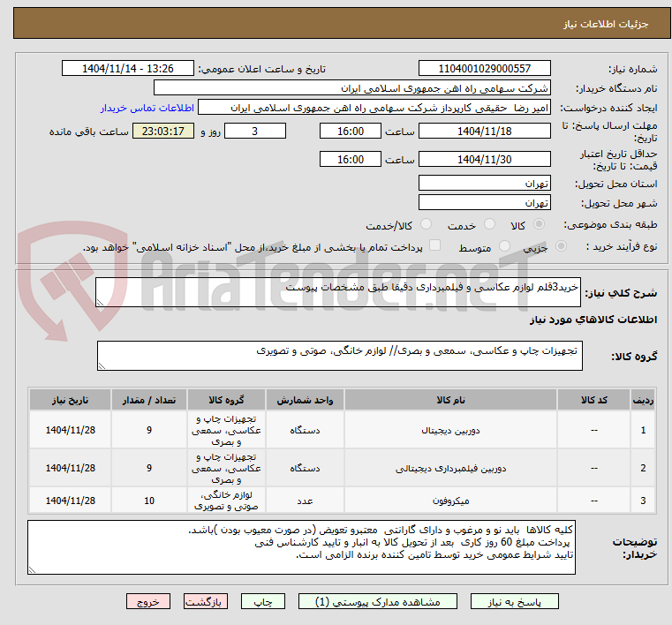Screen dimensions: 672x625
Task: Click unit عدد in the میکروفون row
Action: tap(305, 501)
